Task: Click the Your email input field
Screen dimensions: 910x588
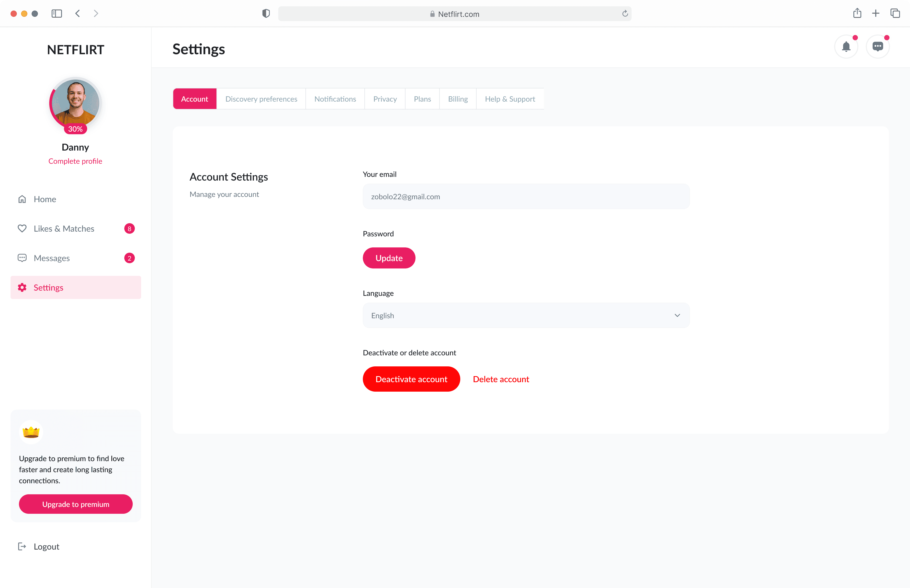Action: [x=526, y=197]
